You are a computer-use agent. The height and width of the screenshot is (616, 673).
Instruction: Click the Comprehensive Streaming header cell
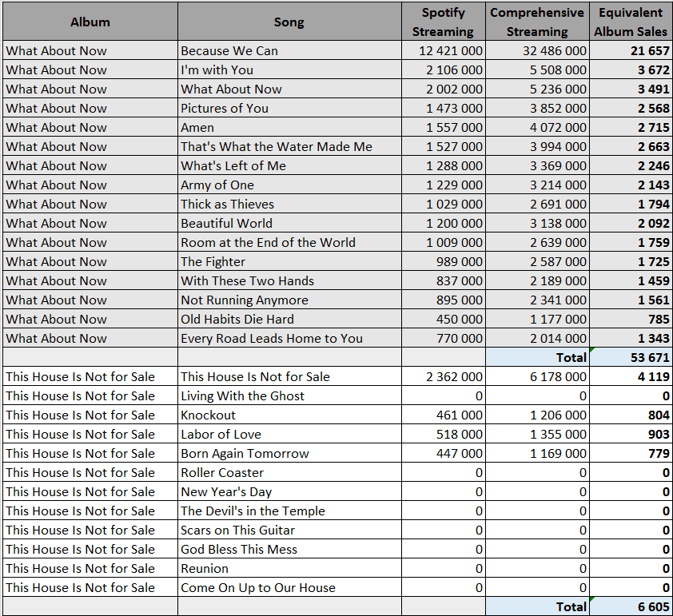(537, 22)
